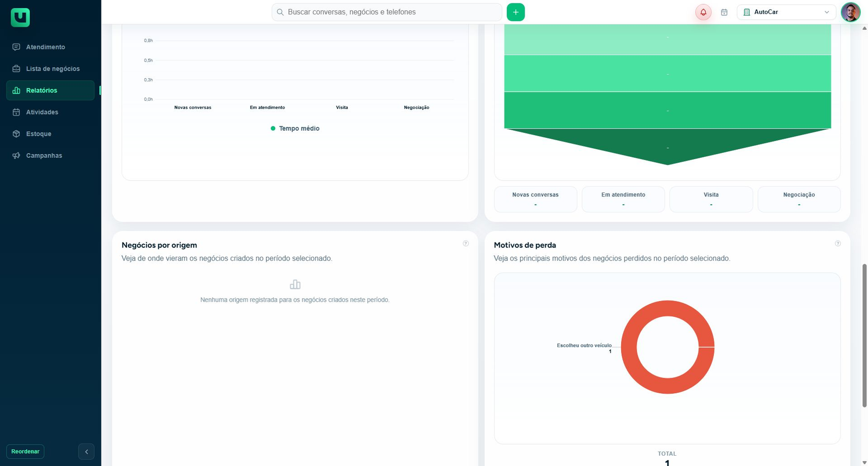
Task: Open the Atendimento menu item
Action: point(50,47)
